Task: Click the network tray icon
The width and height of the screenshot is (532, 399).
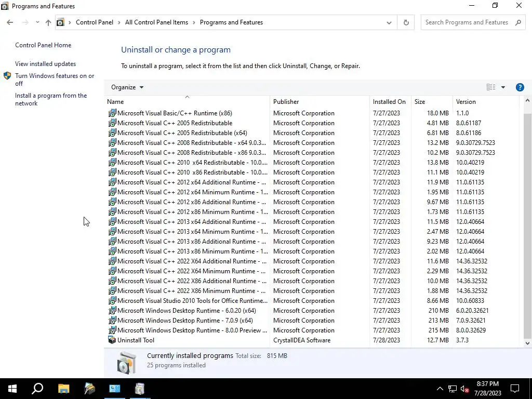Action: pos(453,389)
